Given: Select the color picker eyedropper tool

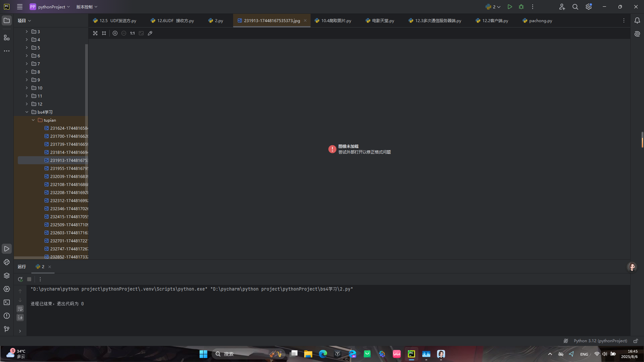Looking at the screenshot, I should pos(150,33).
